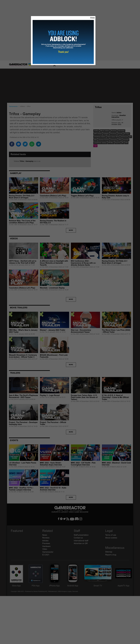The width and height of the screenshot is (140, 644).
Task: Open the Gamereactor breadcrumb link
Action: click(x=13, y=106)
